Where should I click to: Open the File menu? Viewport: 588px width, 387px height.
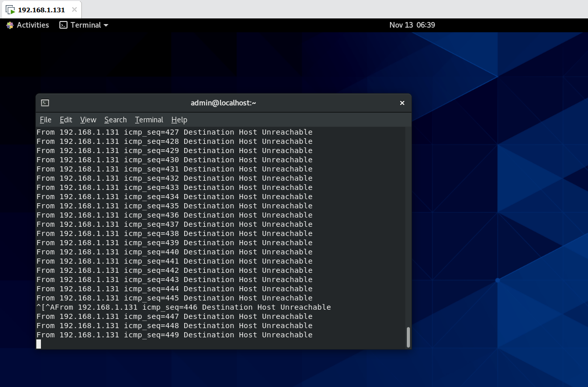pyautogui.click(x=46, y=120)
